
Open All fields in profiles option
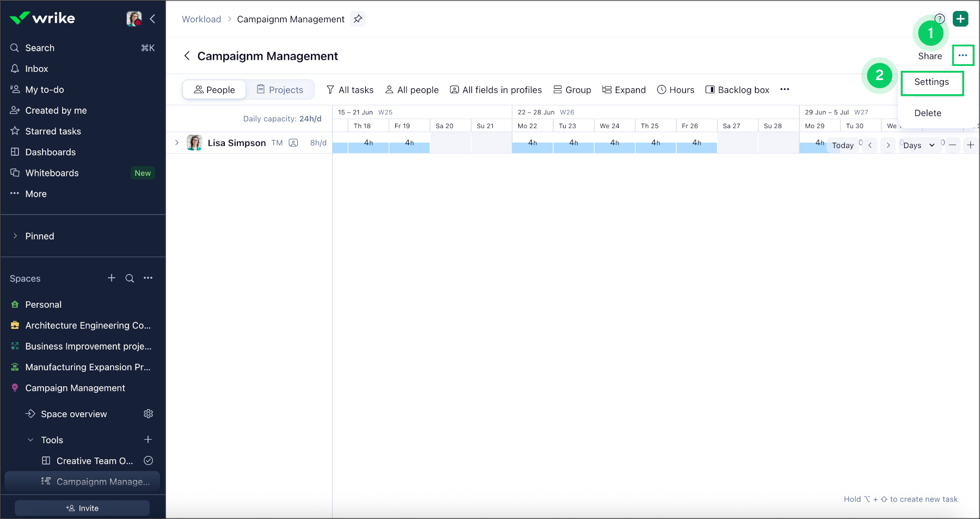tap(496, 90)
